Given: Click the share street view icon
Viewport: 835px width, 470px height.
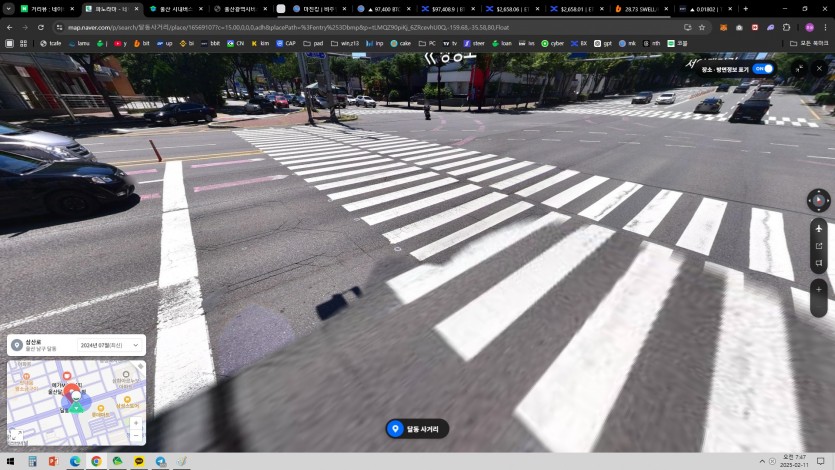Looking at the screenshot, I should (819, 246).
